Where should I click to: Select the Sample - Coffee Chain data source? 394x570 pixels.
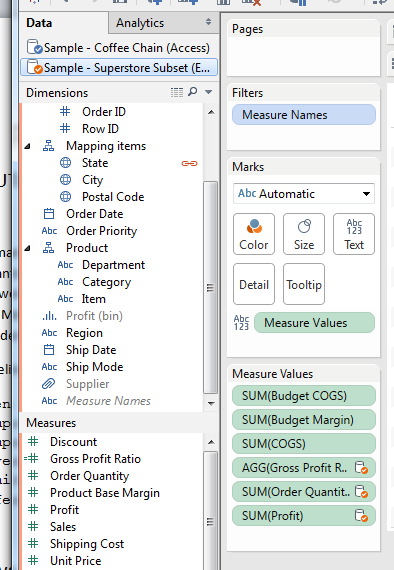tap(118, 48)
